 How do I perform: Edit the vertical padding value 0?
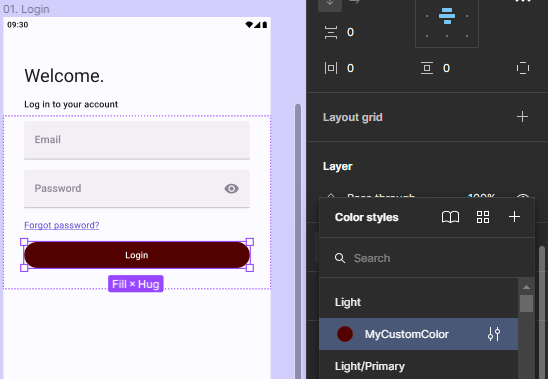point(446,68)
